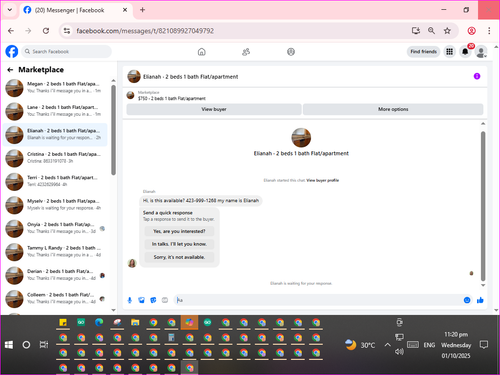The image size is (500, 375).
Task: Select the Messenger | Facebook tab
Action: tap(76, 10)
